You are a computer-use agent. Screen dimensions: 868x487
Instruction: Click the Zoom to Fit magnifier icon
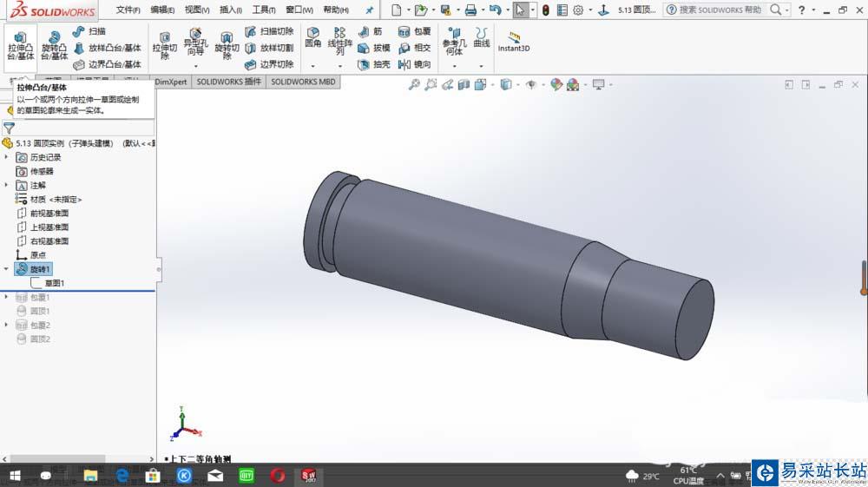414,85
